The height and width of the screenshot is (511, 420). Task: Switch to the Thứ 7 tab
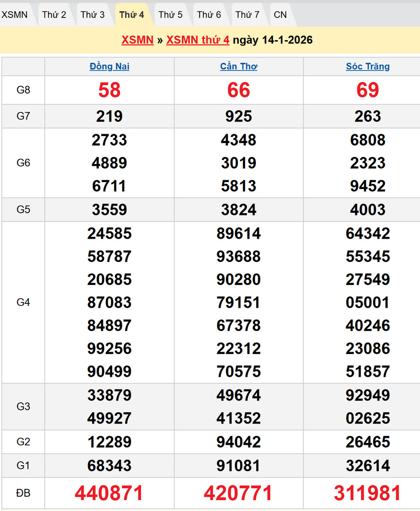click(x=247, y=15)
